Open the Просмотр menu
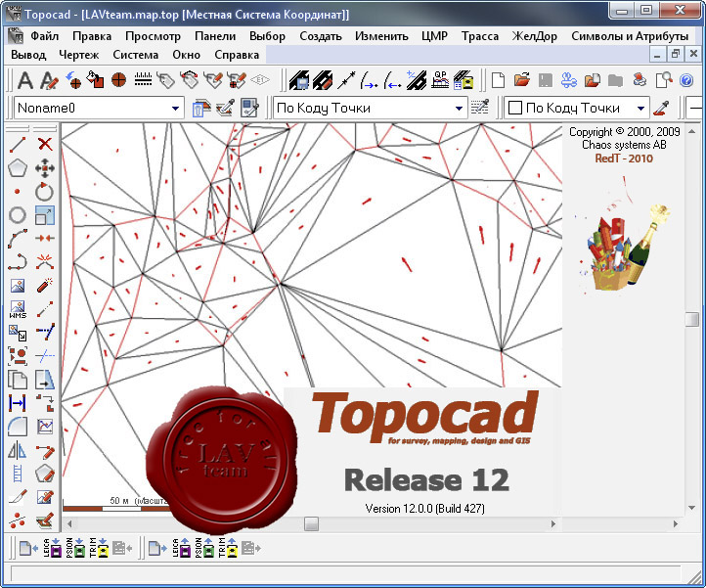Screen dimensions: 706x588 click(153, 36)
